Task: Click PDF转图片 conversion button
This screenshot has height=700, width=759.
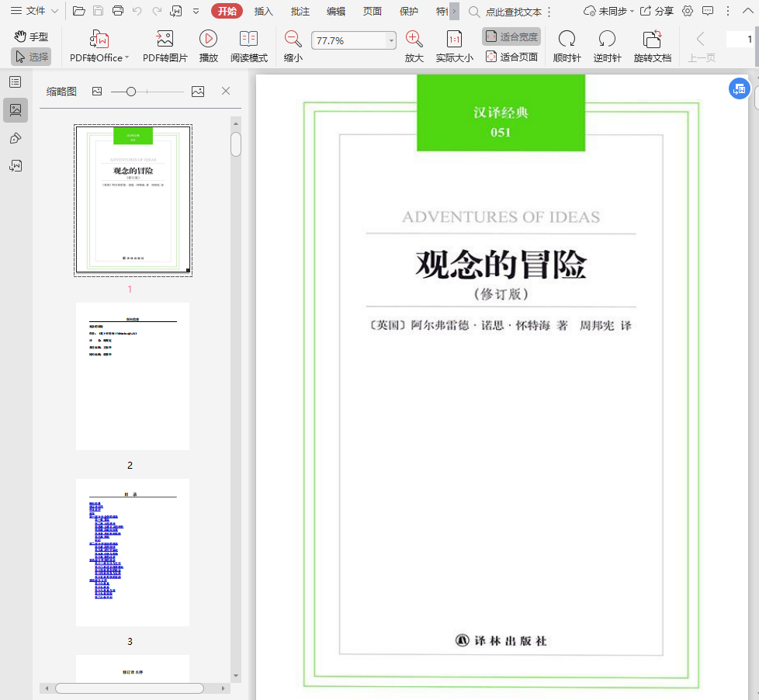Action: coord(165,47)
